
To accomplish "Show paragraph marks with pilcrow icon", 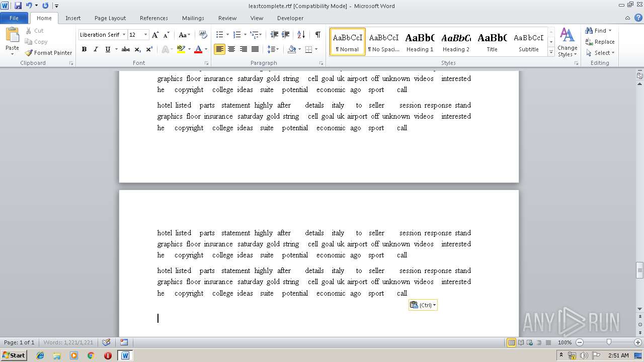I will 317,35.
